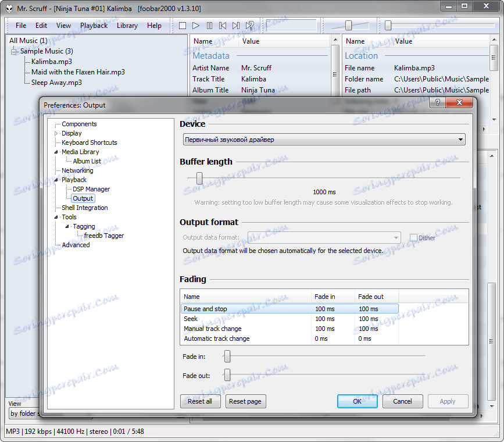Click the Apply button
504x442 pixels.
click(448, 401)
